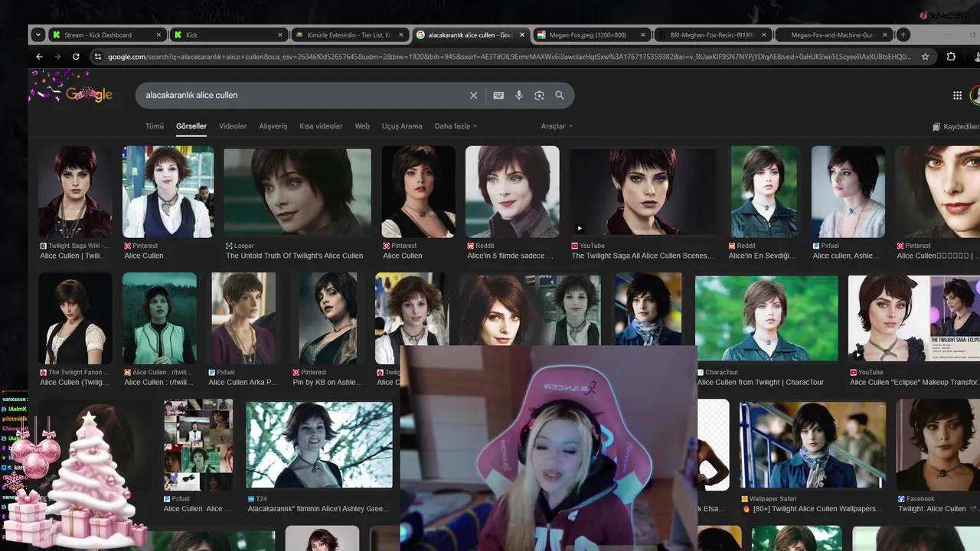The width and height of the screenshot is (980, 551).
Task: Close the Megan-Fox.jpeg tab
Action: click(643, 35)
